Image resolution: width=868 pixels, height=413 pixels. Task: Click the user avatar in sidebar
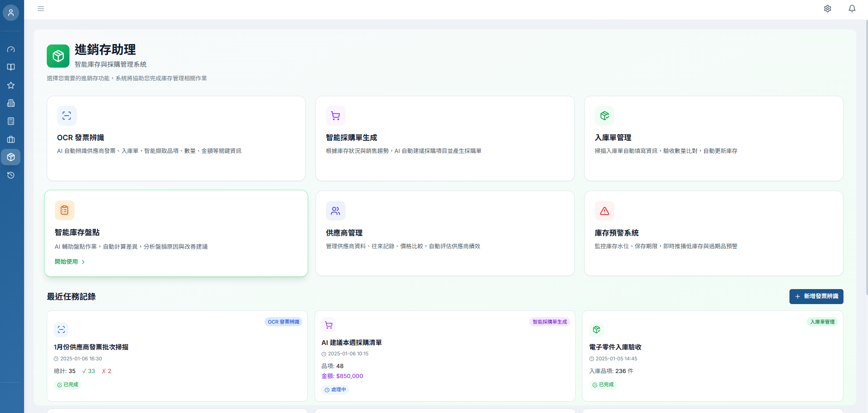point(11,12)
